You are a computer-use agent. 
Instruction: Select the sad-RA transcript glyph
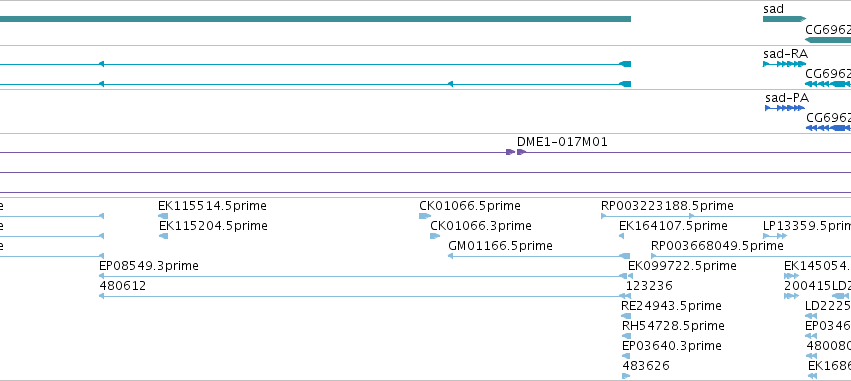click(x=784, y=64)
